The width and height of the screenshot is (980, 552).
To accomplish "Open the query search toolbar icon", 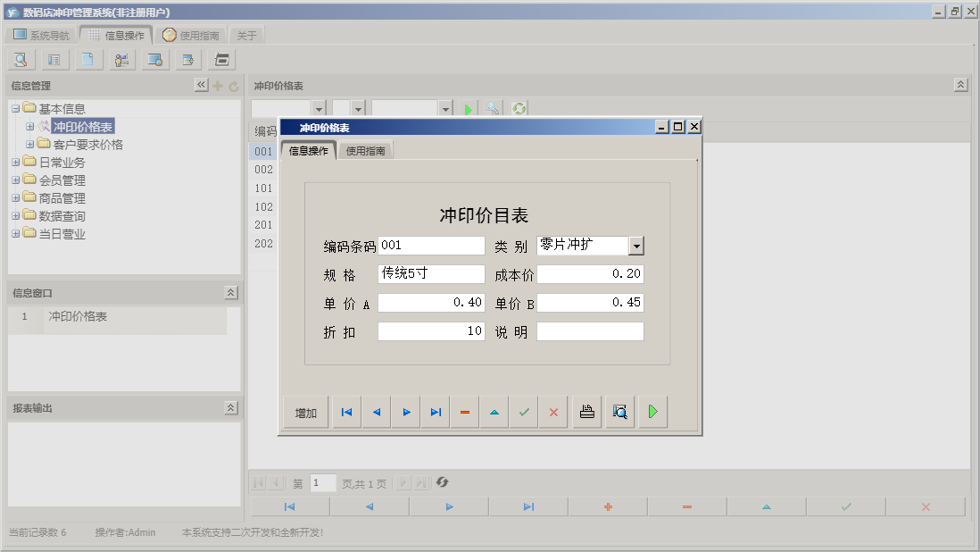I will tap(20, 59).
